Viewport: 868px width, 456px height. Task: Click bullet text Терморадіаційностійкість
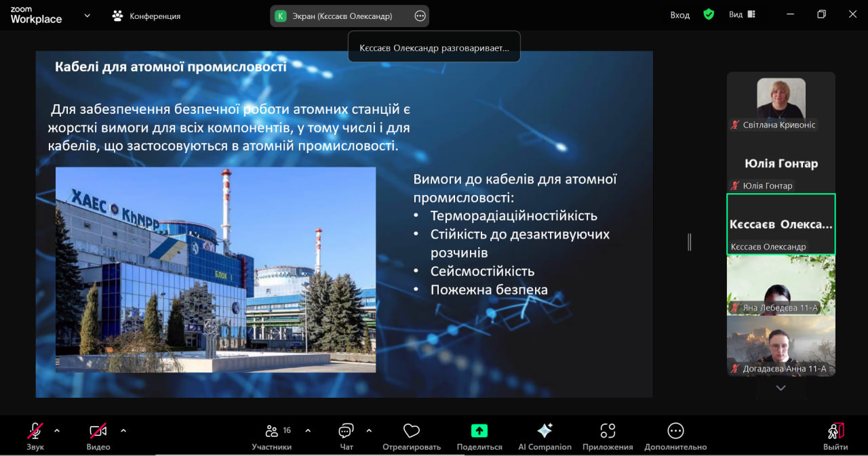coord(514,215)
